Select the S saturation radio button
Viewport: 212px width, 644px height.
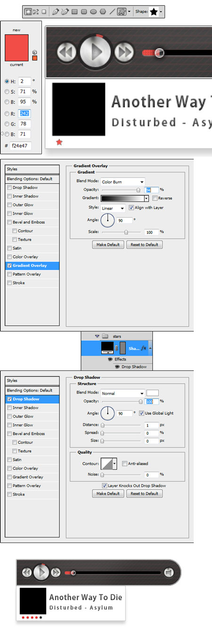(7, 92)
